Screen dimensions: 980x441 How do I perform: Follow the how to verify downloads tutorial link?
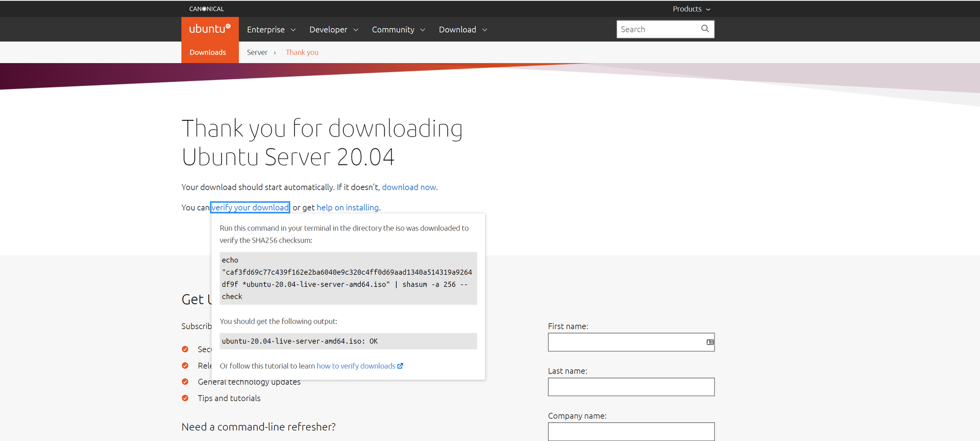(x=355, y=366)
